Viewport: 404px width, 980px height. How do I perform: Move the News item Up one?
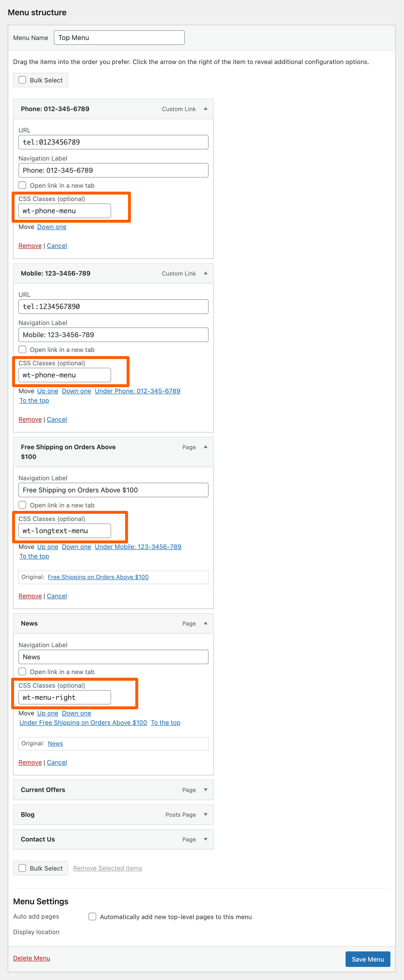48,713
